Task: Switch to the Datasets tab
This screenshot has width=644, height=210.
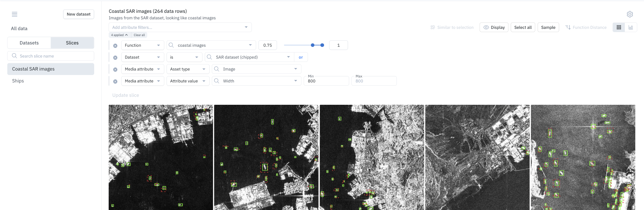Action: click(x=29, y=43)
